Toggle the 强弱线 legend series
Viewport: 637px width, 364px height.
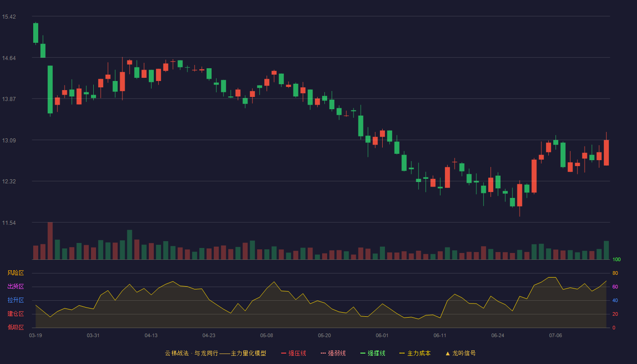(x=333, y=353)
